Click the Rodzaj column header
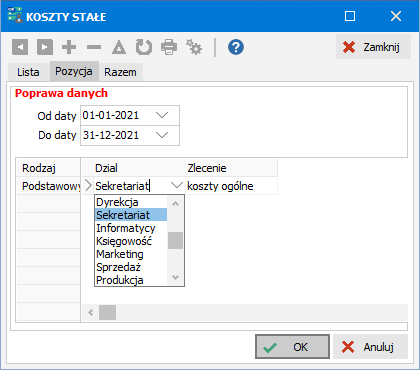The width and height of the screenshot is (420, 370). pyautogui.click(x=49, y=168)
